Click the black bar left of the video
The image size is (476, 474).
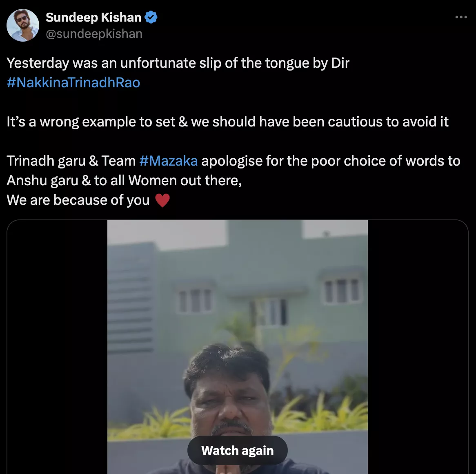coord(57,347)
